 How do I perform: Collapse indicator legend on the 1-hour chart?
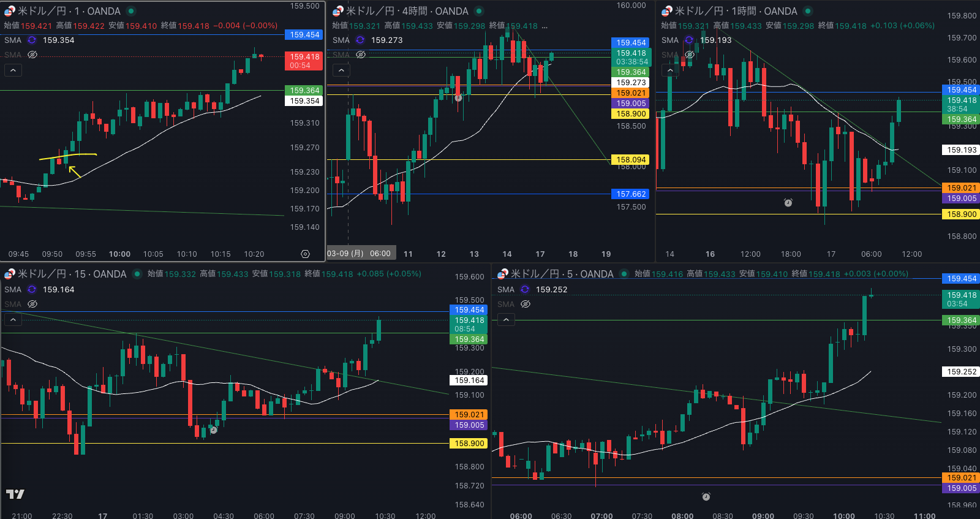[670, 70]
